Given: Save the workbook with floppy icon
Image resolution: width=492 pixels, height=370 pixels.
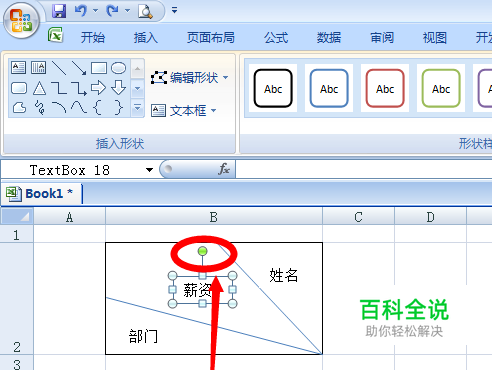Looking at the screenshot, I should tap(59, 11).
